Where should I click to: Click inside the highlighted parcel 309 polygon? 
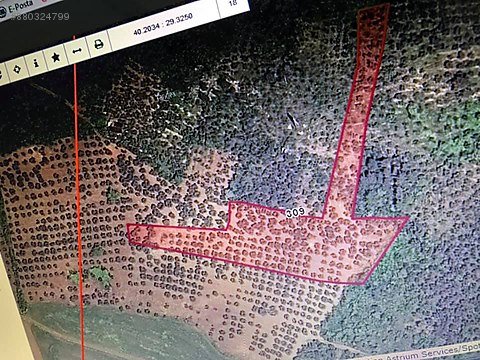coord(300,243)
